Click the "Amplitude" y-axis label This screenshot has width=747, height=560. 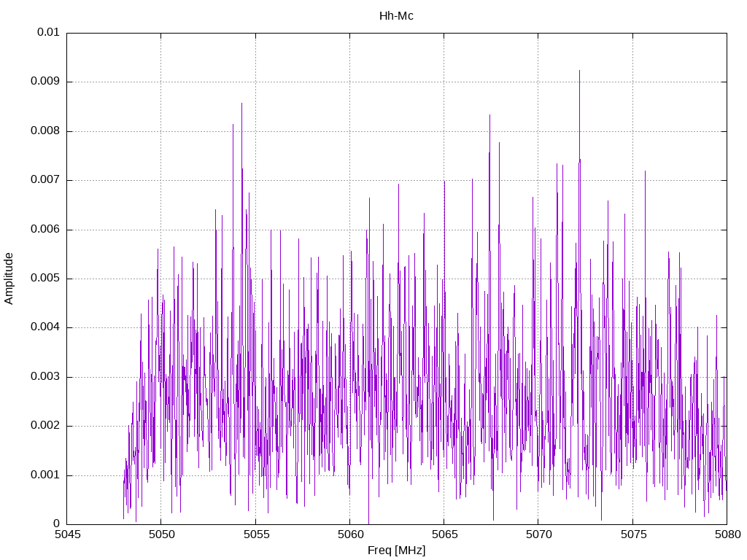pyautogui.click(x=9, y=279)
